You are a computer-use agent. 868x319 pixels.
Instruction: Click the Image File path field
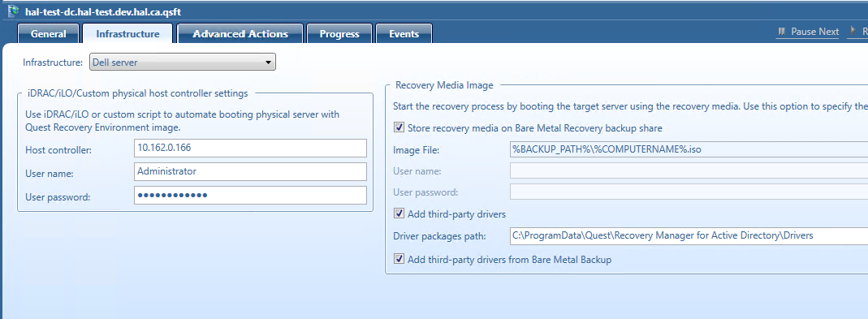689,149
